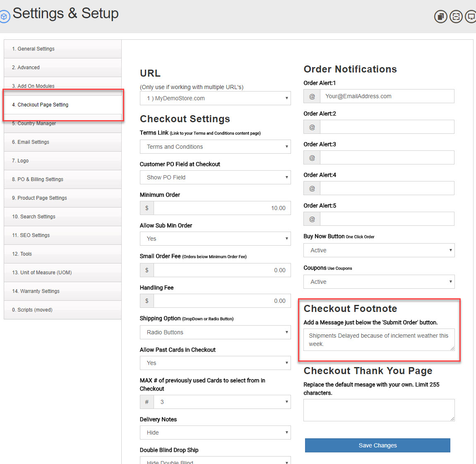This screenshot has height=464, width=476.
Task: Click the scan frame icon in header
Action: (456, 17)
